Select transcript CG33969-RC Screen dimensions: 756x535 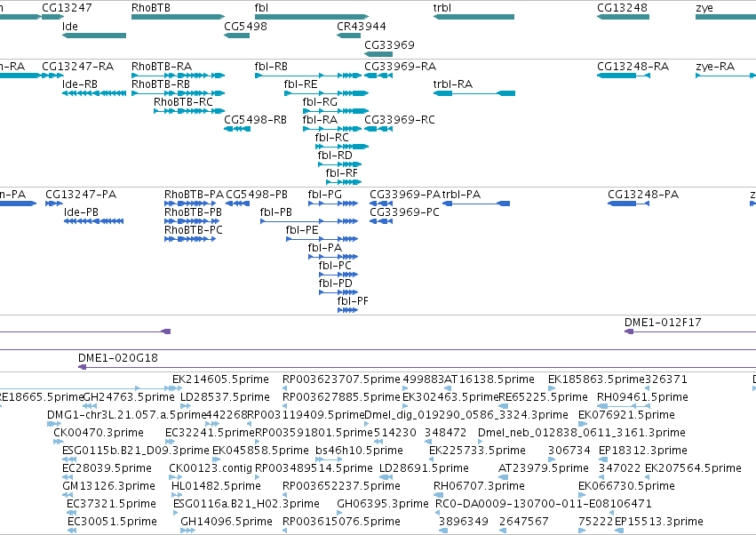click(399, 120)
